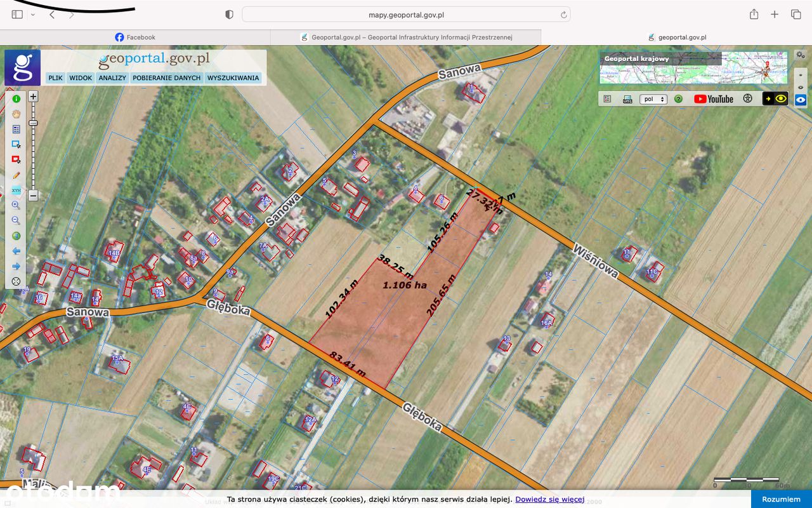Open map settings gears icon
The image size is (812, 508).
pyautogui.click(x=800, y=55)
